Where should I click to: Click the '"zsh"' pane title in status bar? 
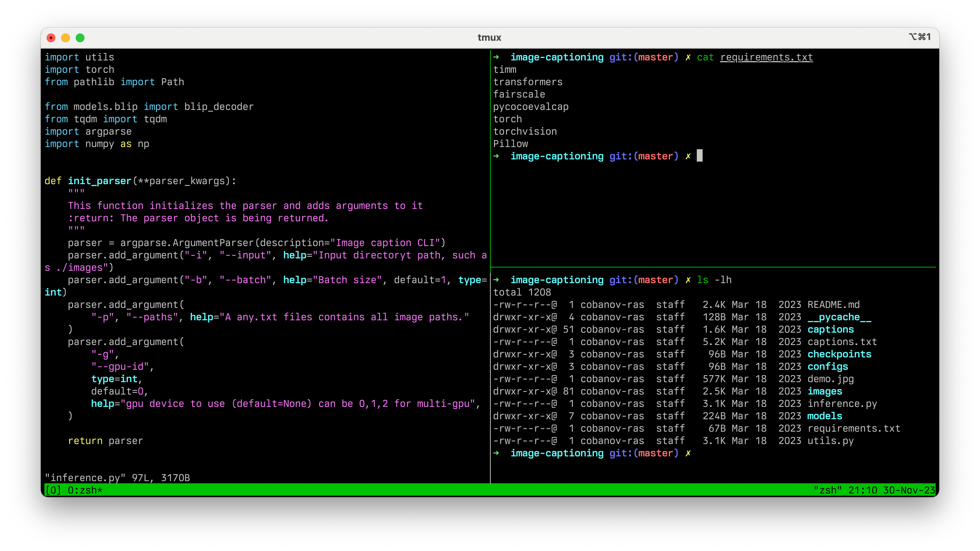(x=827, y=491)
